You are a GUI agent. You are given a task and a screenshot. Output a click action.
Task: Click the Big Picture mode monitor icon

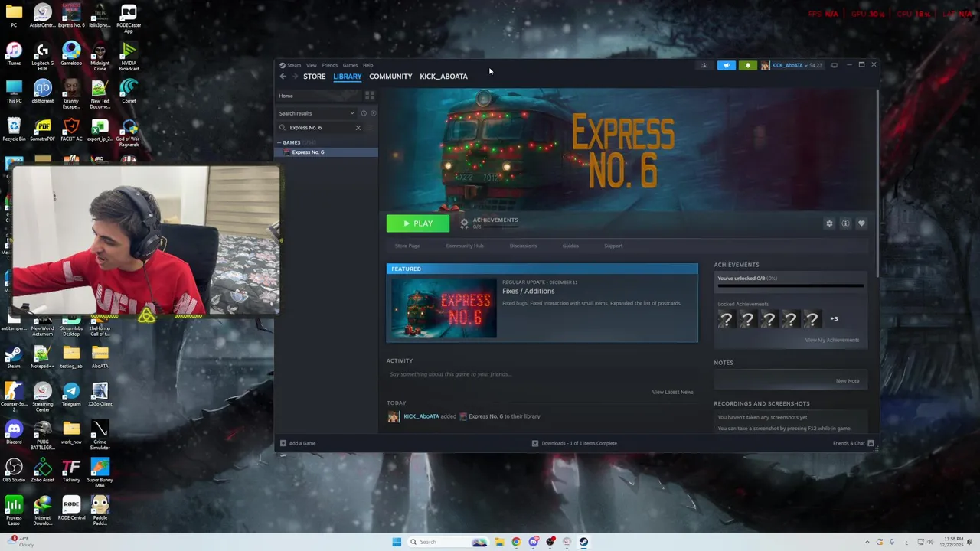point(835,65)
